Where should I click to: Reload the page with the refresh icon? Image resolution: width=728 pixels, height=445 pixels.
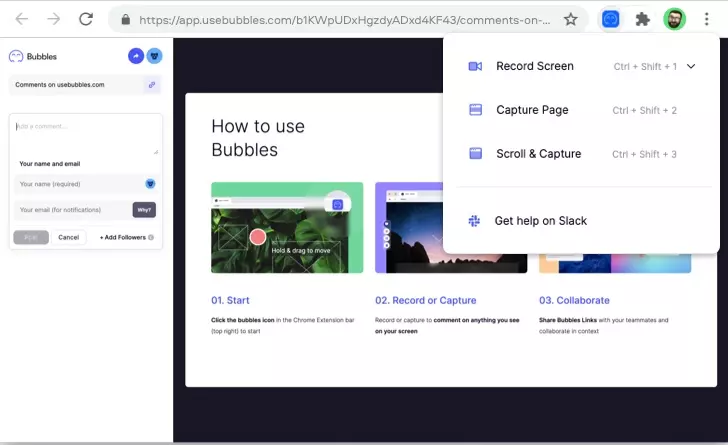[x=86, y=19]
